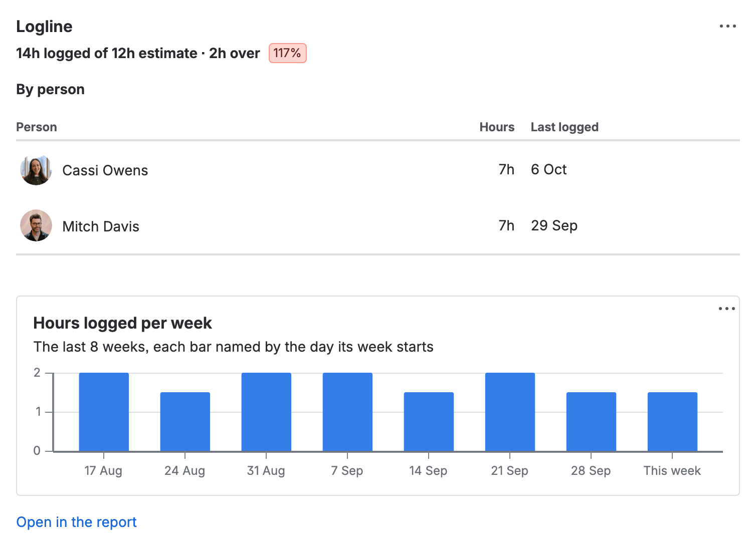Open the Logline card more options menu
Viewport: 756px width, 546px height.
(727, 26)
